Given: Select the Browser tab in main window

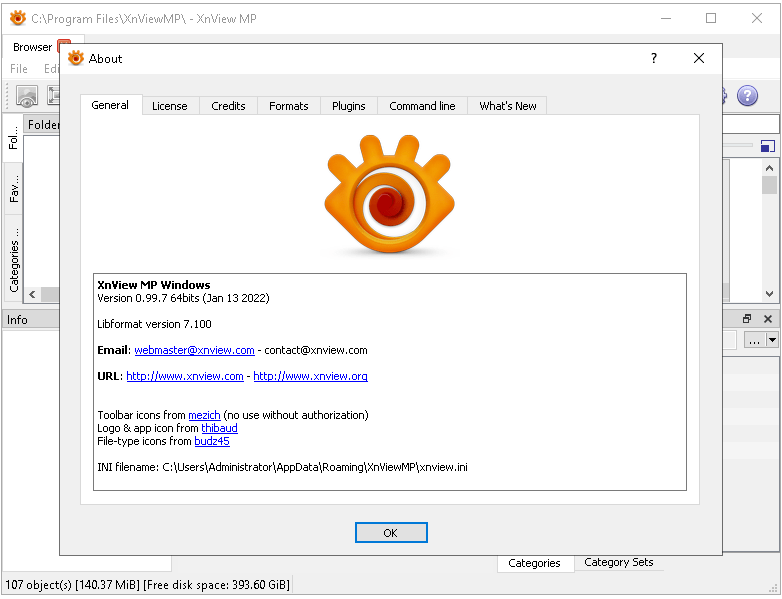Looking at the screenshot, I should point(32,47).
